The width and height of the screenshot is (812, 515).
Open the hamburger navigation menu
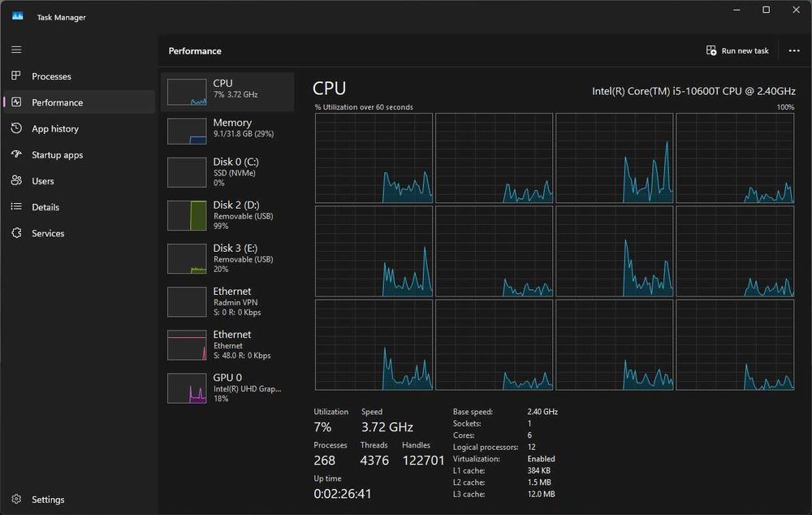(16, 50)
